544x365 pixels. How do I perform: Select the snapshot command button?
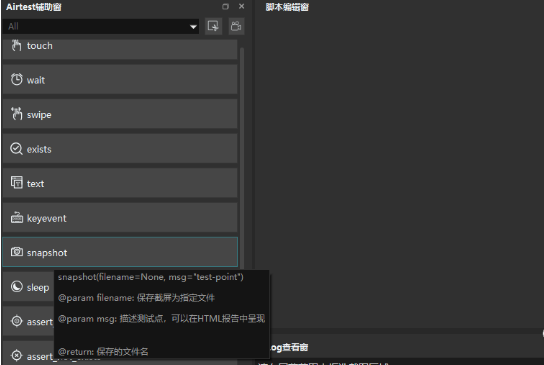pyautogui.click(x=120, y=252)
